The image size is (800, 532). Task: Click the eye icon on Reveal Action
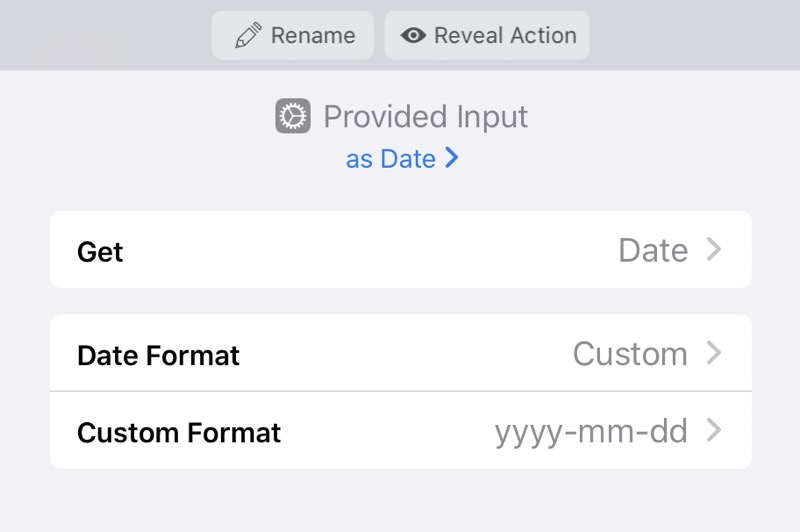pyautogui.click(x=413, y=36)
